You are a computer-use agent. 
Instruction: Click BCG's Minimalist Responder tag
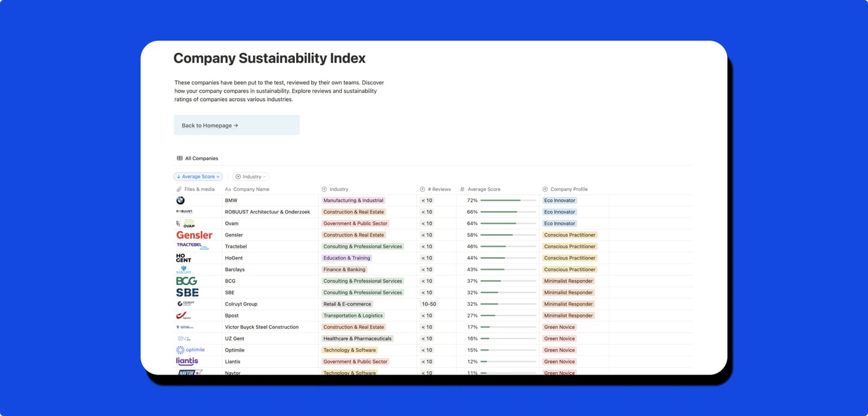pos(569,281)
